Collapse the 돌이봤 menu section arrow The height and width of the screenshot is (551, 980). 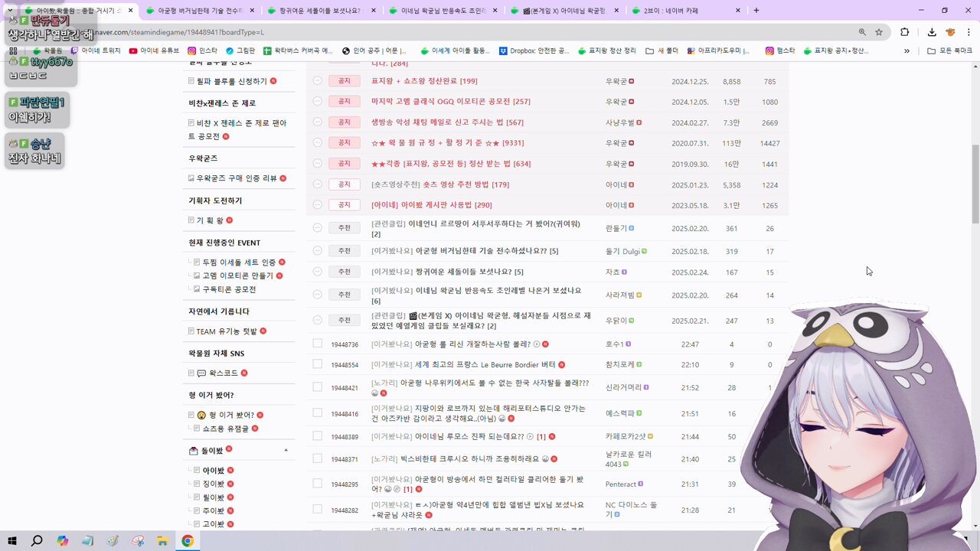point(286,450)
